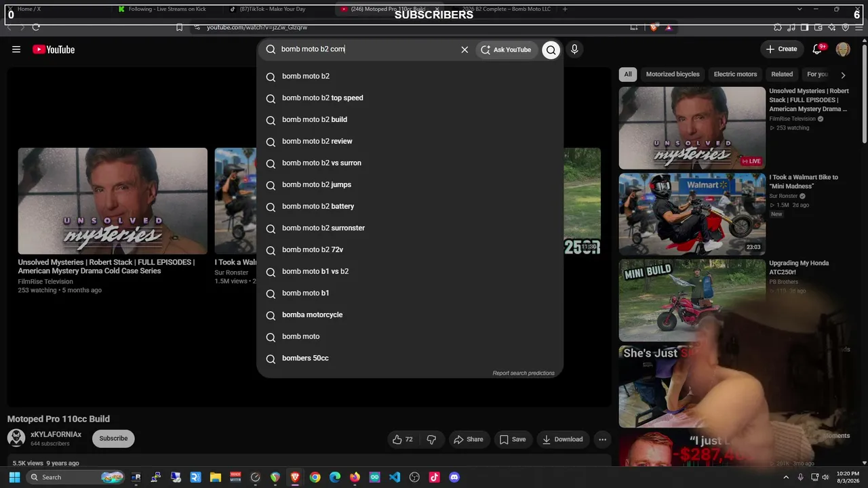
Task: Open Visual Studio Code from taskbar
Action: pos(395,477)
